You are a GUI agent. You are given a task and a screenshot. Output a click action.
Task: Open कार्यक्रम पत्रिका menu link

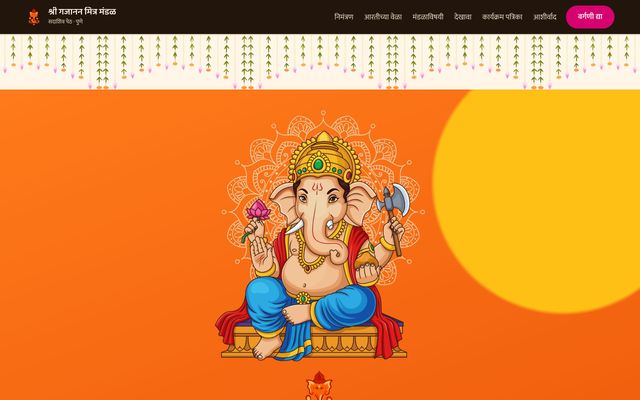502,17
